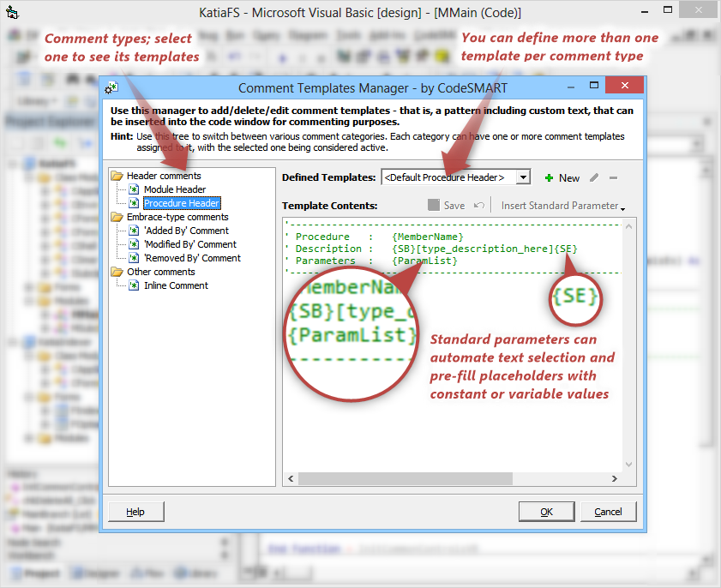Create a New template with the plus button
The height and width of the screenshot is (588, 721).
562,178
